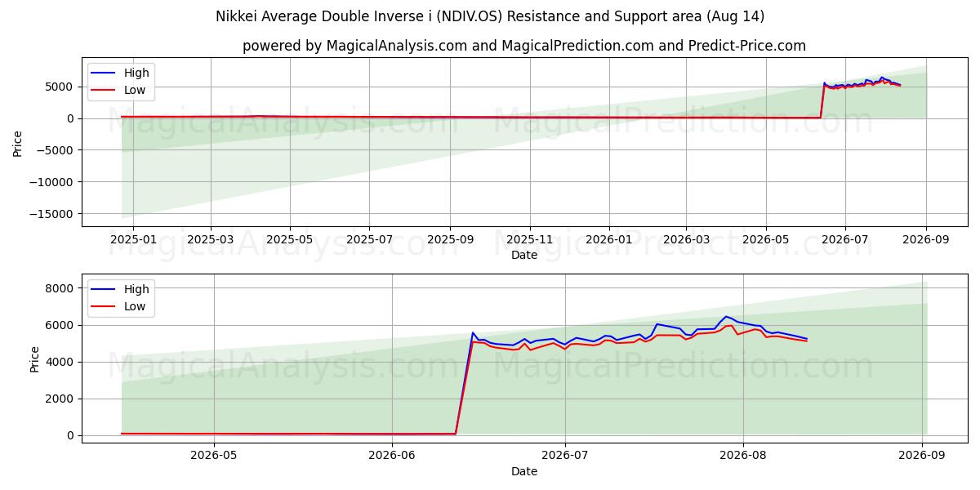
Task: Click the '2025-11' date label on top chart
Action: click(x=530, y=239)
